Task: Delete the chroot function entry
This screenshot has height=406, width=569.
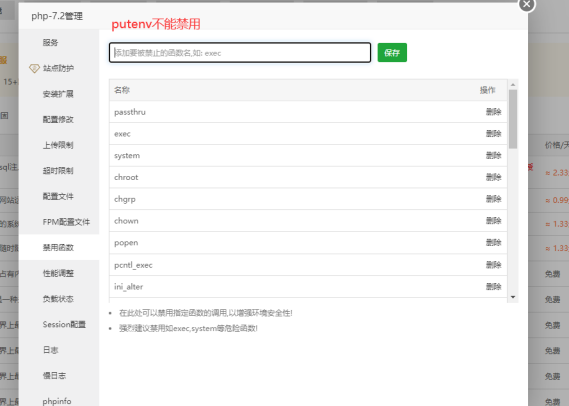Action: click(x=494, y=177)
